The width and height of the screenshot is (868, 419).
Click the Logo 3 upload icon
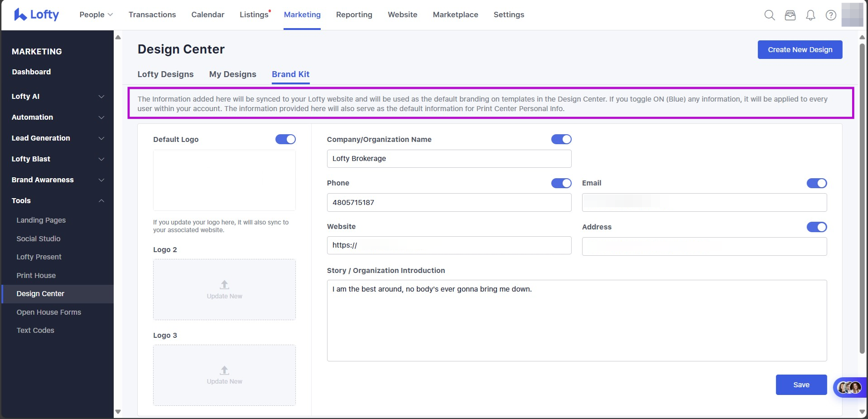[x=224, y=370]
